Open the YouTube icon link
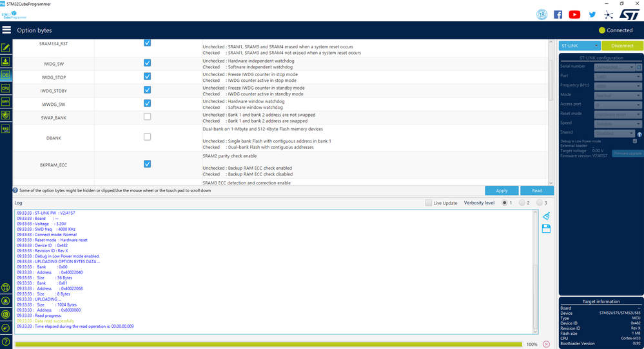Image resolution: width=644 pixels, height=349 pixels. (x=574, y=14)
